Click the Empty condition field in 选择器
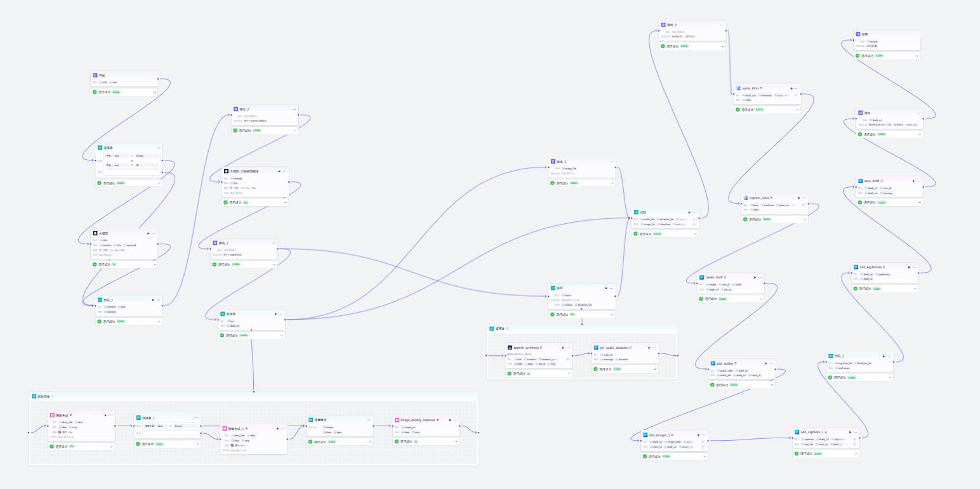Viewport: 980px width, 489px height. (148, 155)
